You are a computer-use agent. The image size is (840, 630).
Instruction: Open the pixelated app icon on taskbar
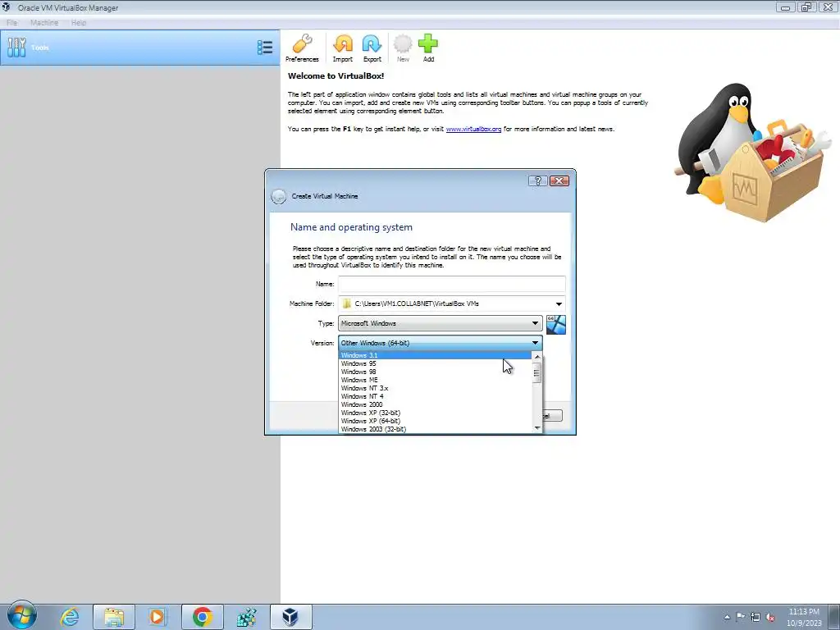click(246, 617)
